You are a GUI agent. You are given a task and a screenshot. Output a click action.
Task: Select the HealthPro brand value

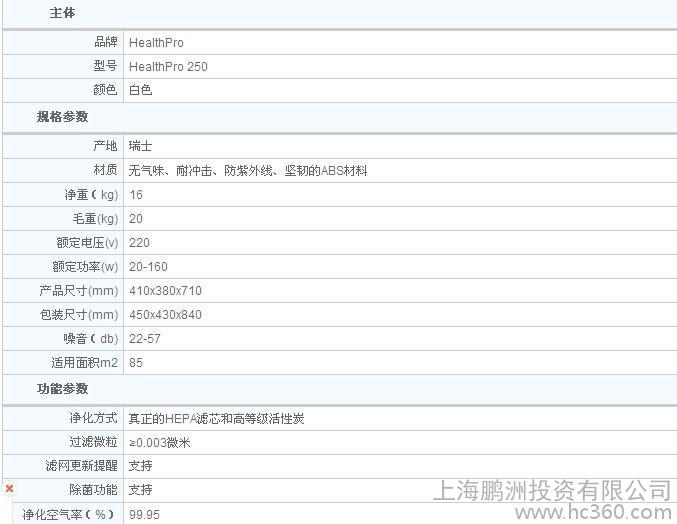click(x=156, y=43)
